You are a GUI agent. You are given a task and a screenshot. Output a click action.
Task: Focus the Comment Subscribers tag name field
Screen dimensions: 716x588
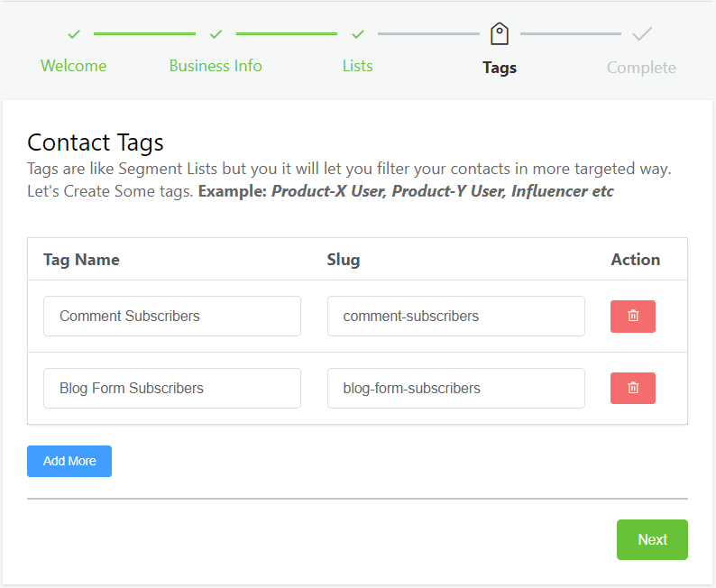[172, 317]
